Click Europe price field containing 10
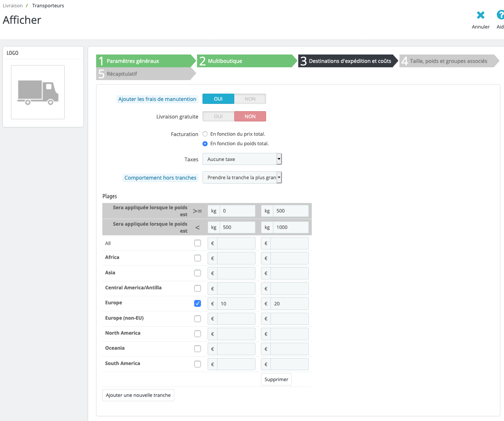504x421 pixels. pos(236,304)
